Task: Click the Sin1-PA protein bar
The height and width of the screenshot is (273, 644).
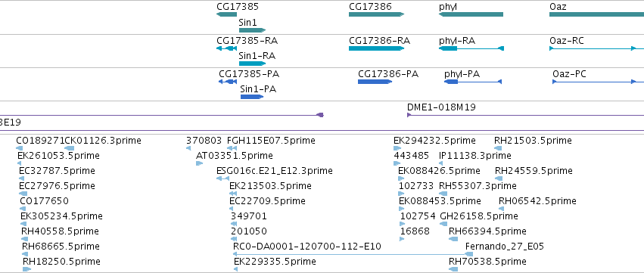Action: [x=252, y=97]
